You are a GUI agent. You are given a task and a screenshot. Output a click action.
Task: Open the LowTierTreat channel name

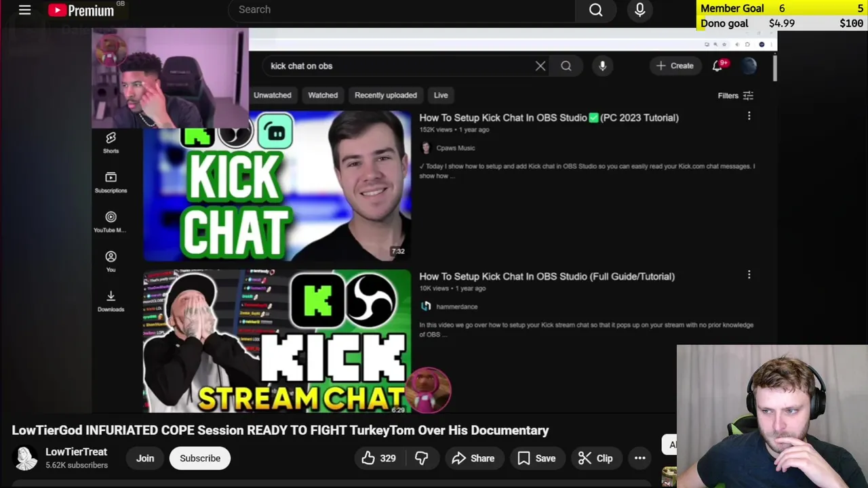[76, 451]
